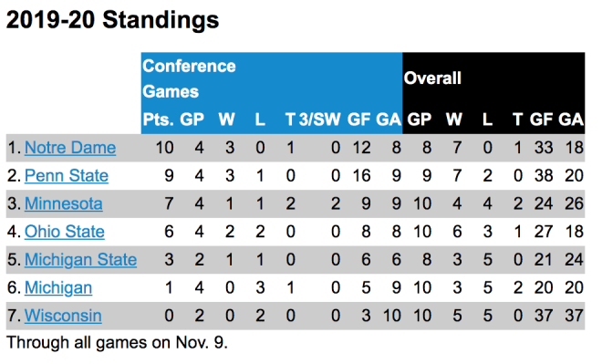Open the sixth-place Michigan link
Viewport: 602px width, 364px height.
tap(58, 287)
